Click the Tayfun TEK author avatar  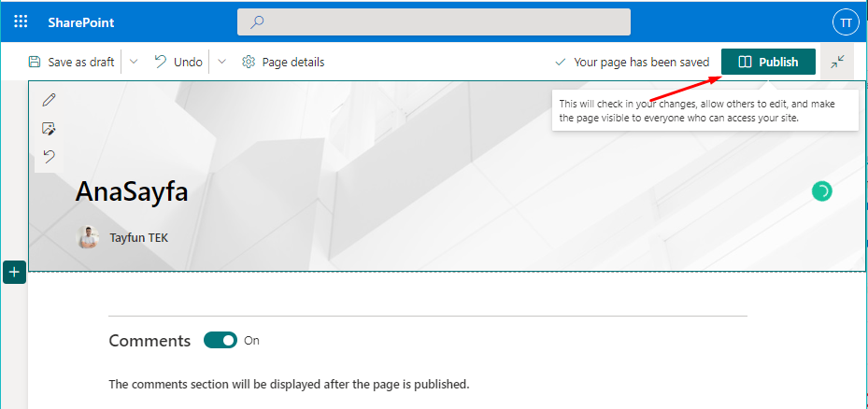[x=89, y=237]
